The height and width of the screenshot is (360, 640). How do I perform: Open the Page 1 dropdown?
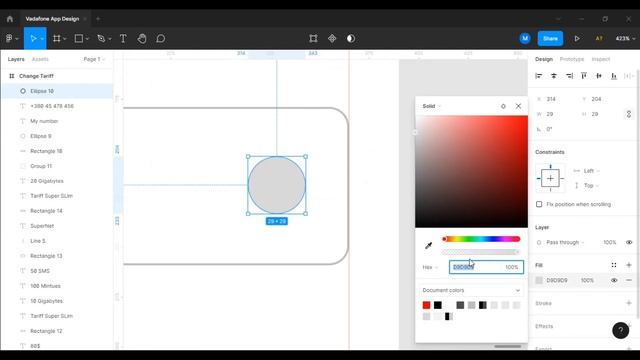pyautogui.click(x=94, y=59)
